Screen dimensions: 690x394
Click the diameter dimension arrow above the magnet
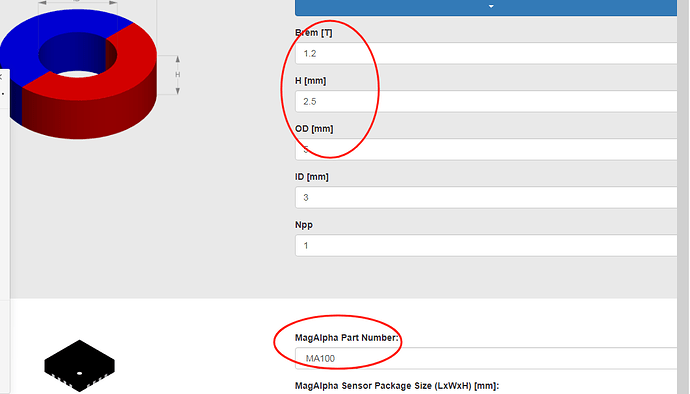tap(77, 2)
